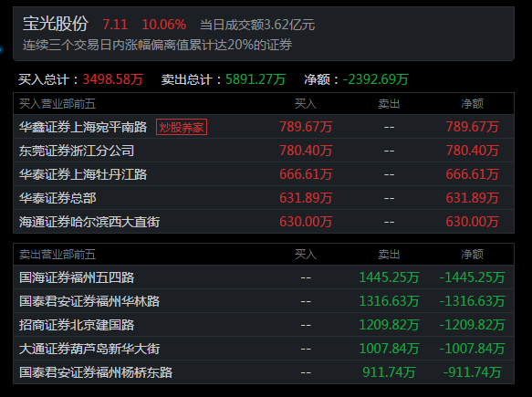Open 海通证券哈尔滨西大直街 row
Image resolution: width=532 pixels, height=397 pixels.
(x=264, y=222)
